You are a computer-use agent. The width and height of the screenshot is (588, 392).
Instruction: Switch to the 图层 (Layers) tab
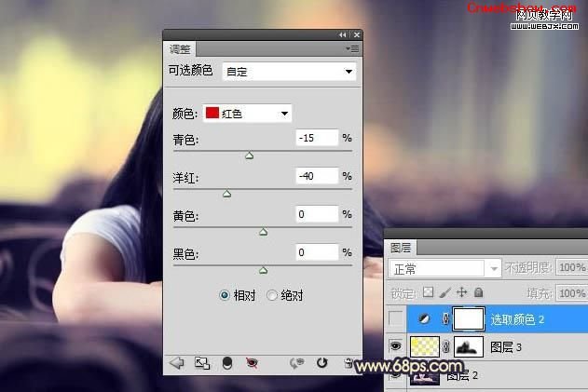tap(402, 248)
